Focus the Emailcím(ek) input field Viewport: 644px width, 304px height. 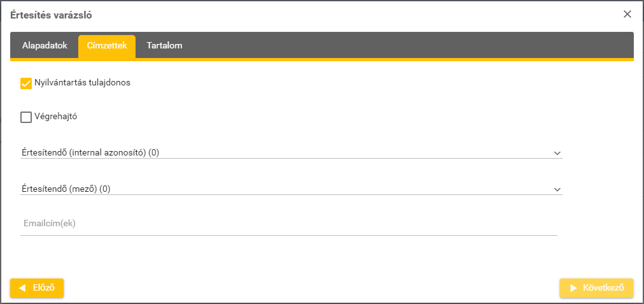(289, 224)
